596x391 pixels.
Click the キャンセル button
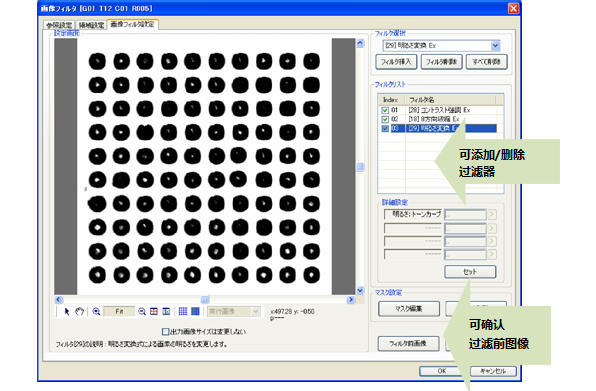tap(493, 371)
